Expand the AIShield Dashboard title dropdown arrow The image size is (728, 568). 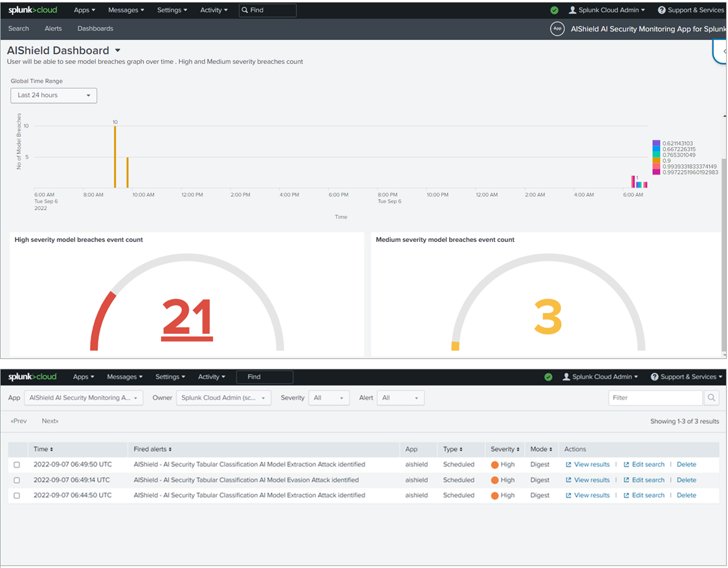point(118,50)
